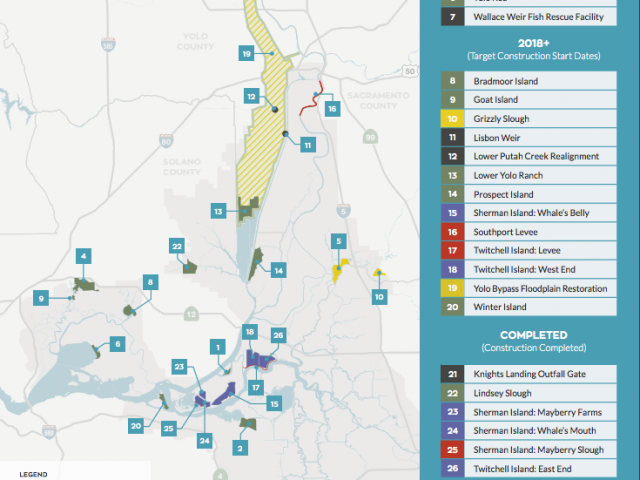Click '(Target Construction Start Dates)' subtitle
Viewport: 640px width, 480px height.
[534, 56]
